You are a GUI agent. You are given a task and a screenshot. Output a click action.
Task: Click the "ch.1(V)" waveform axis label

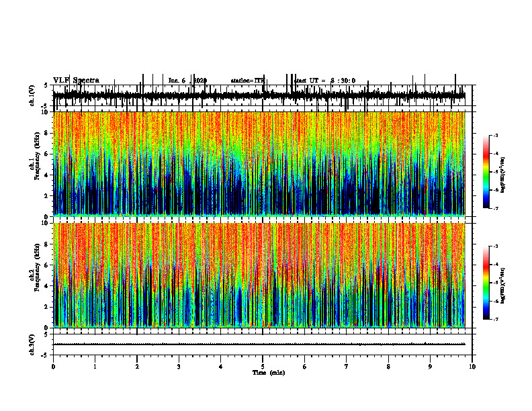pyautogui.click(x=32, y=95)
